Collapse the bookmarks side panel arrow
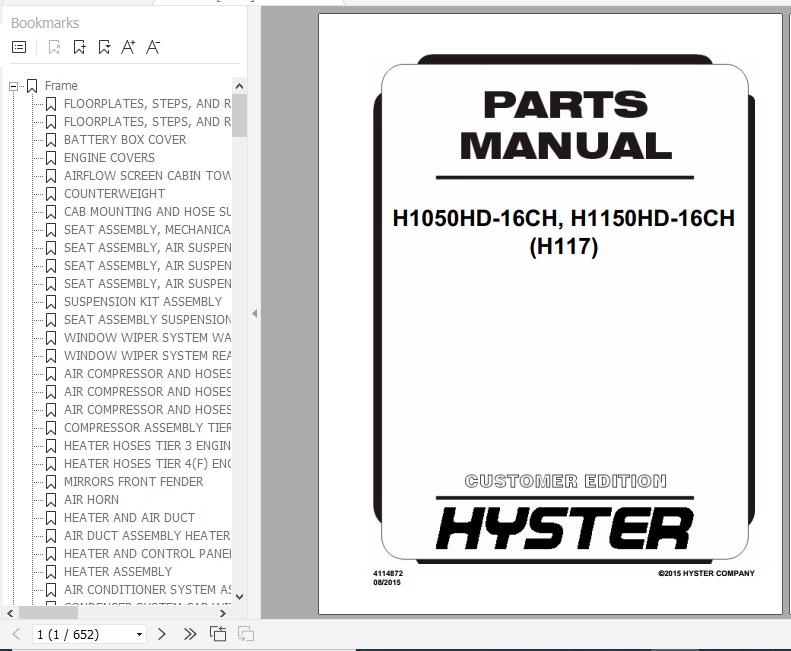This screenshot has width=791, height=651. 255,313
